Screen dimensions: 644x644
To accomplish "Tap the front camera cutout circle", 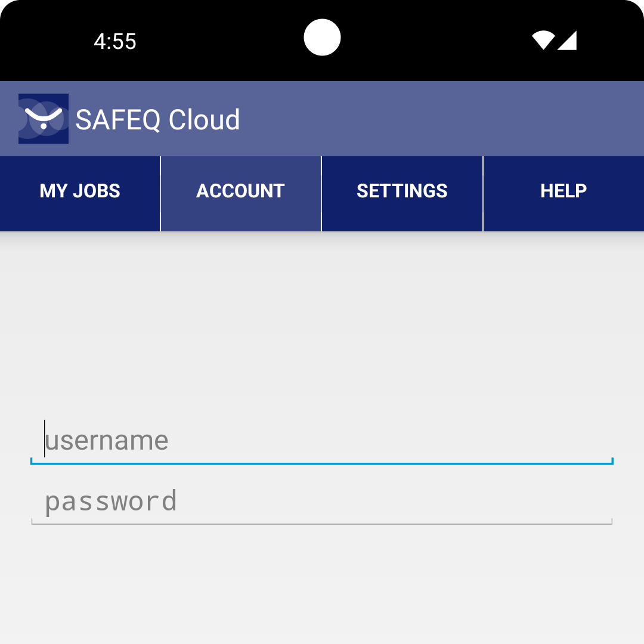I will 322,38.
